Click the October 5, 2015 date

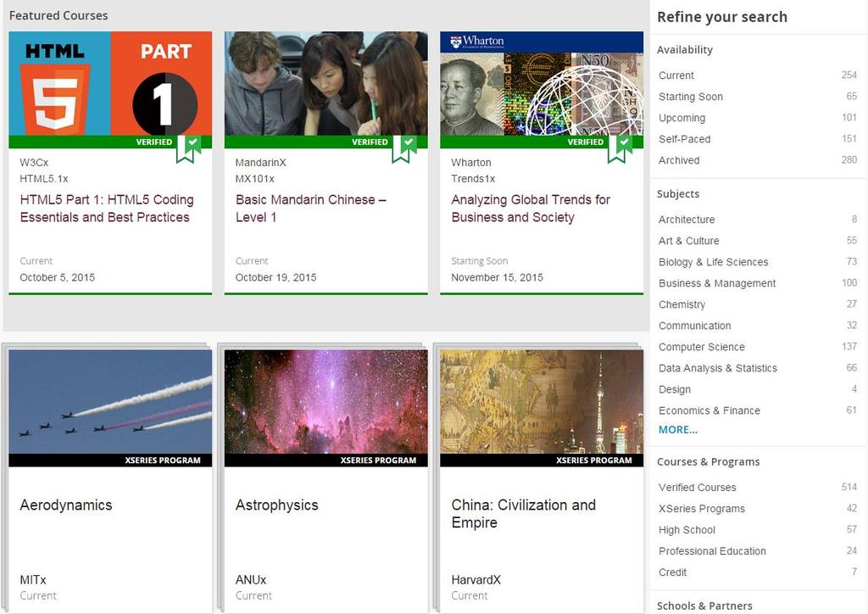[58, 277]
